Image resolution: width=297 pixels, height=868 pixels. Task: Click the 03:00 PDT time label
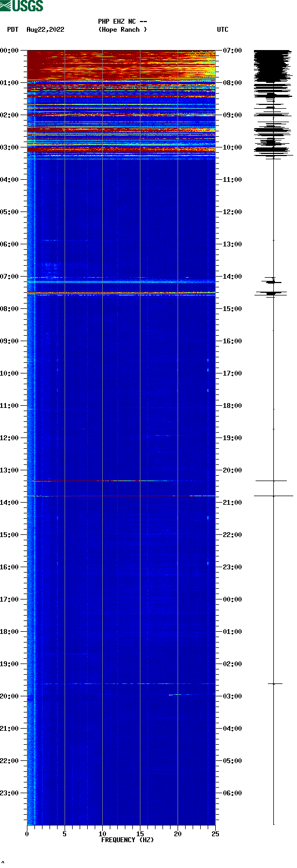tap(9, 147)
